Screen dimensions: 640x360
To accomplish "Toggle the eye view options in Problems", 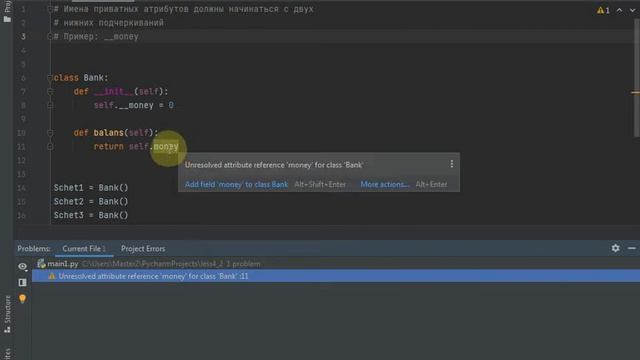I will 22,266.
